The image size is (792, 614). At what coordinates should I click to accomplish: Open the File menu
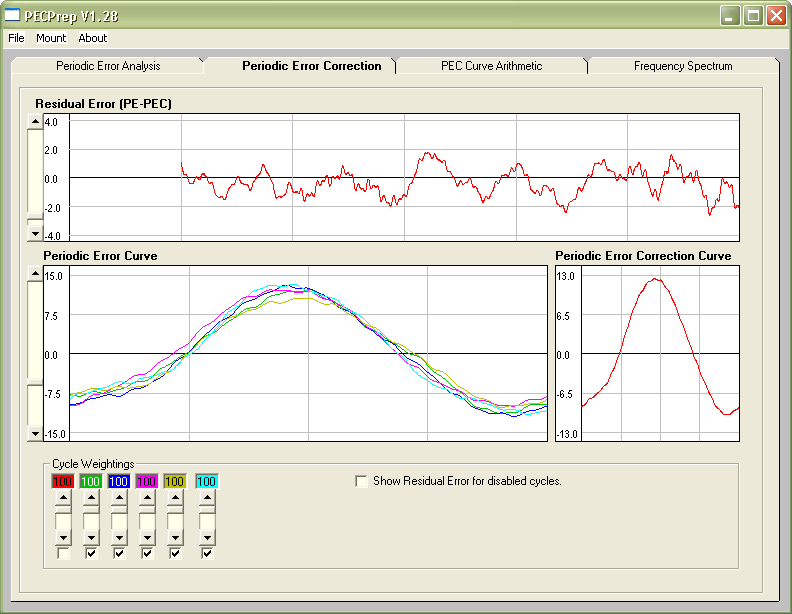pyautogui.click(x=16, y=38)
